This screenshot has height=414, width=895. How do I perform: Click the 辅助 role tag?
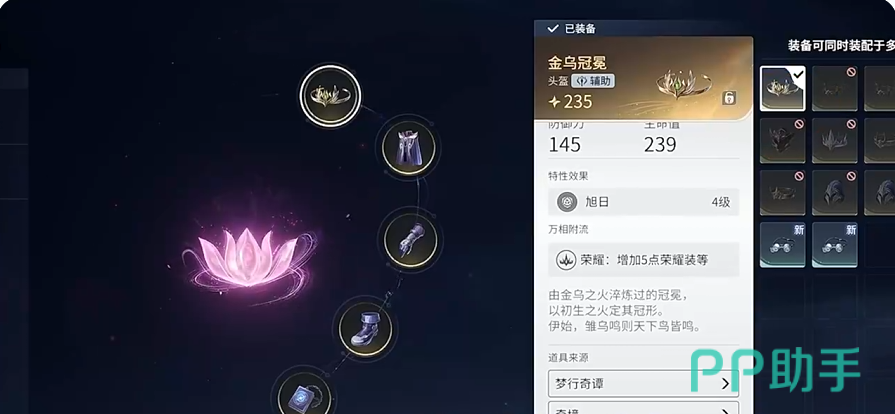click(593, 81)
